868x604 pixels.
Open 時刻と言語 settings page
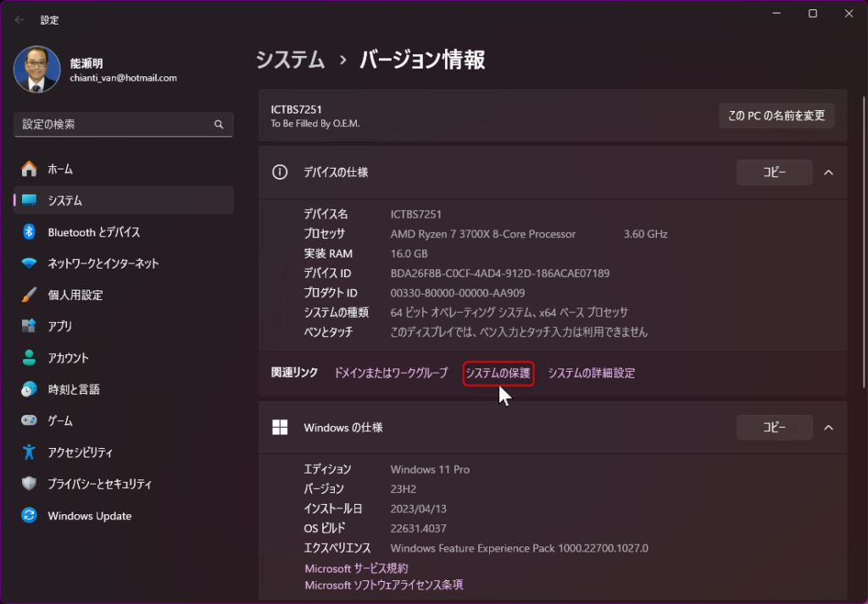pyautogui.click(x=124, y=389)
